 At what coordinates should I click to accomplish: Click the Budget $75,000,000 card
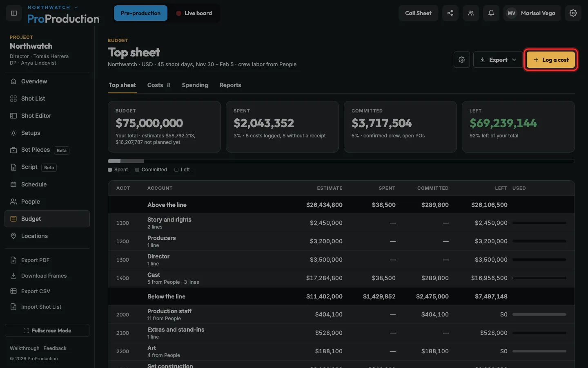pyautogui.click(x=164, y=127)
